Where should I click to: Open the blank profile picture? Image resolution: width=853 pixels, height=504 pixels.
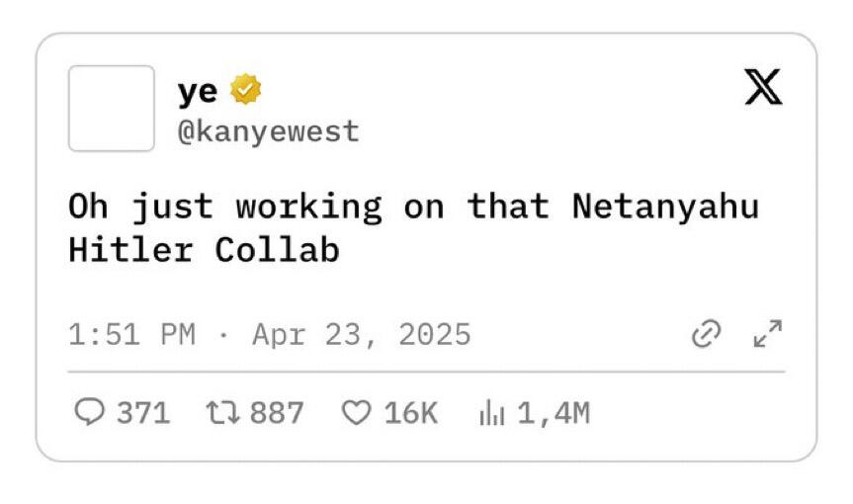(112, 108)
